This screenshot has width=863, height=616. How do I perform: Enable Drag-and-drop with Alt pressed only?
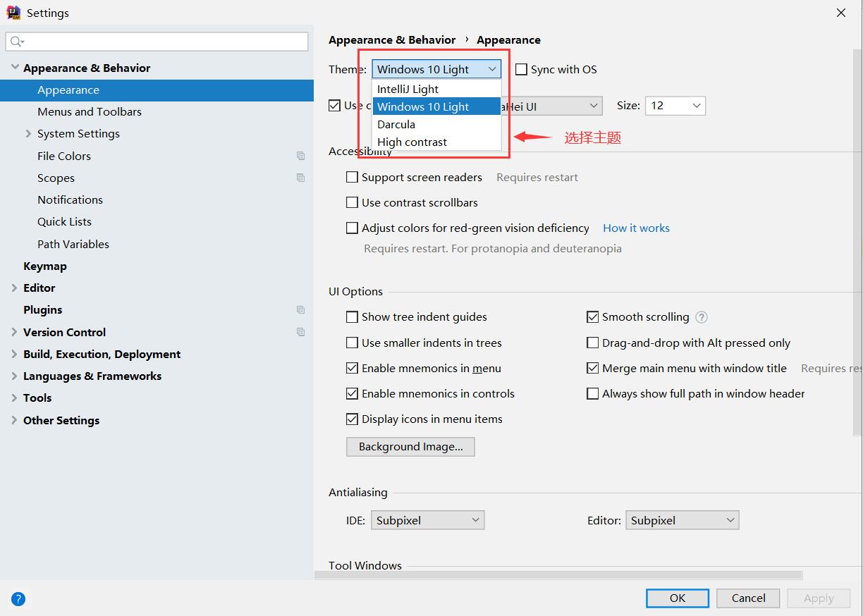tap(592, 343)
